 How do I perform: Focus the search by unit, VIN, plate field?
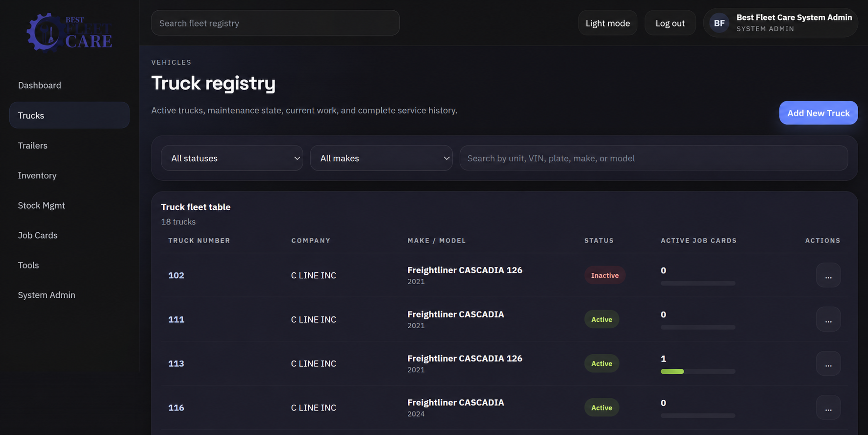tap(654, 158)
